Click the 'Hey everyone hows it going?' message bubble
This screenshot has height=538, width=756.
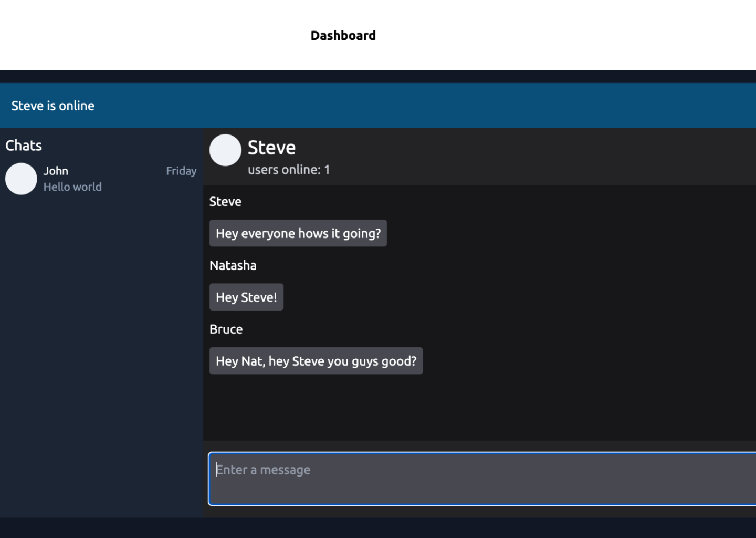[298, 233]
